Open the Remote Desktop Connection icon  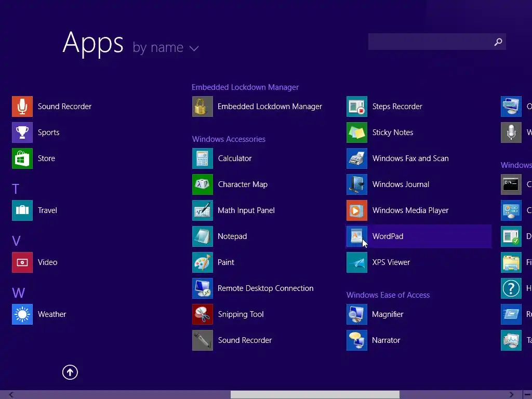pos(203,288)
